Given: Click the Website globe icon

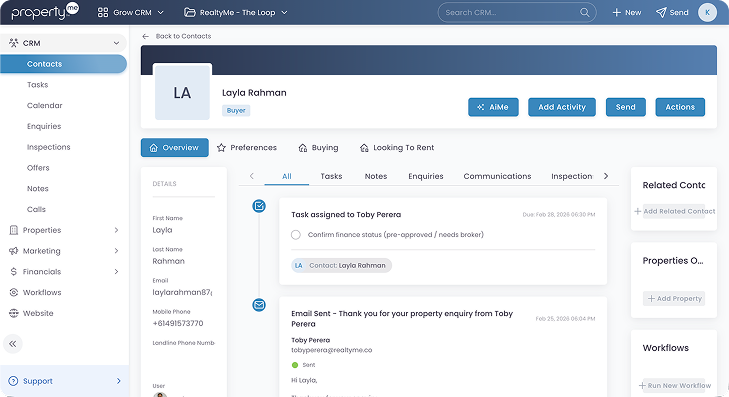Looking at the screenshot, I should (13, 313).
